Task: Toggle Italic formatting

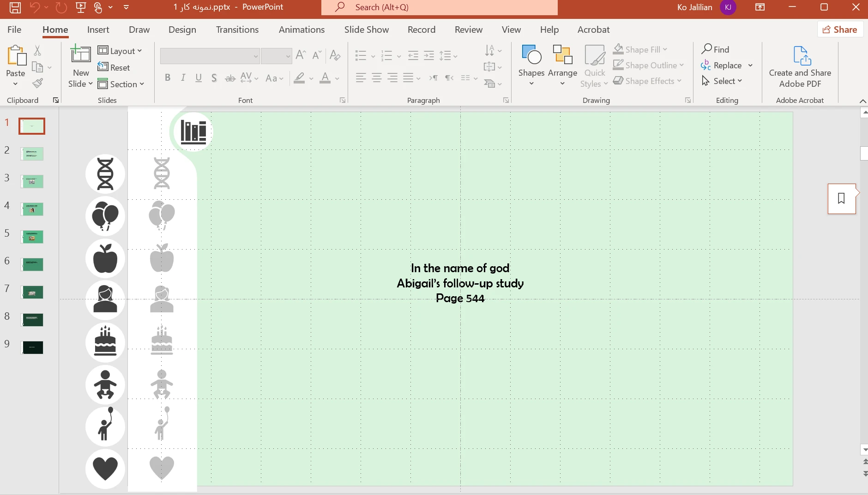Action: tap(183, 78)
